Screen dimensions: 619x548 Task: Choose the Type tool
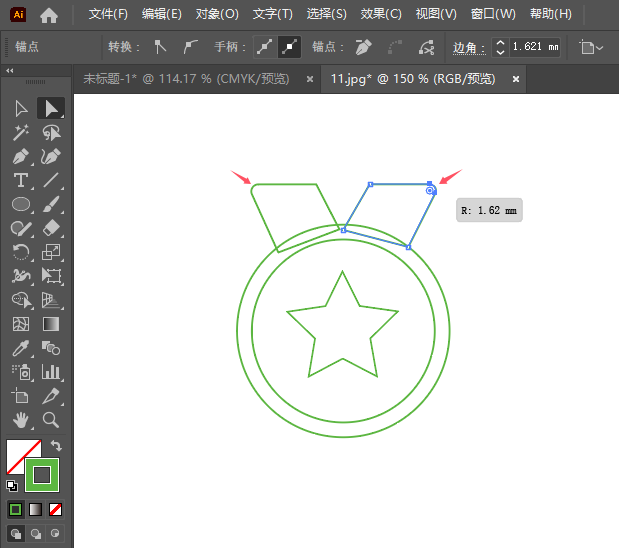[x=21, y=180]
